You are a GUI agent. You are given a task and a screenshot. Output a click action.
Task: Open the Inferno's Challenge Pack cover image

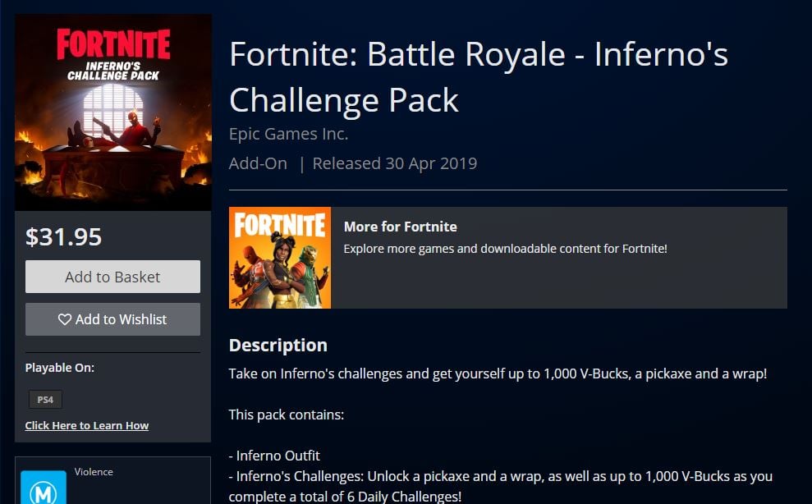(113, 112)
